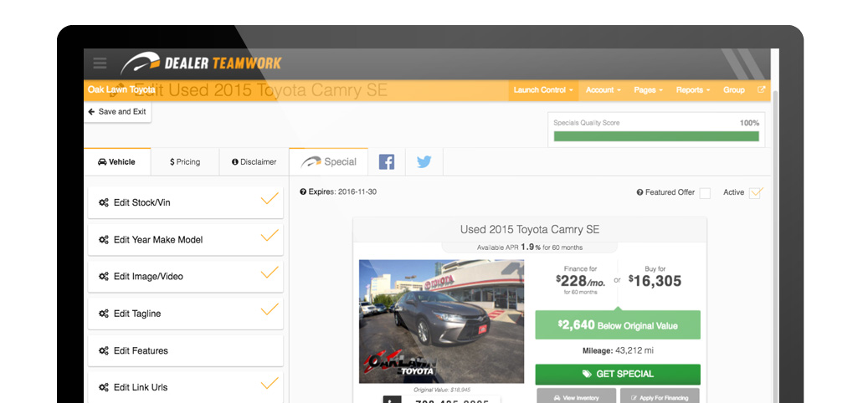This screenshot has height=403, width=868.
Task: Click gear icon on Edit Tagline
Action: pyautogui.click(x=104, y=314)
